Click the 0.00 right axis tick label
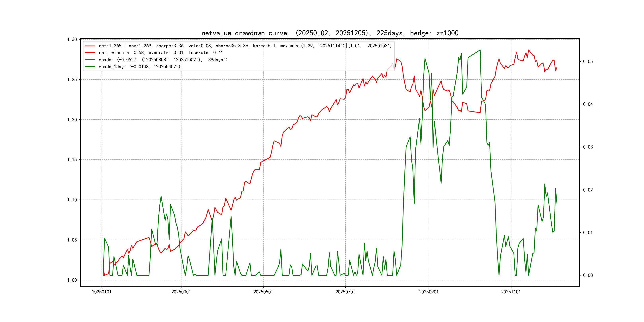The height and width of the screenshot is (322, 644). pos(588,275)
